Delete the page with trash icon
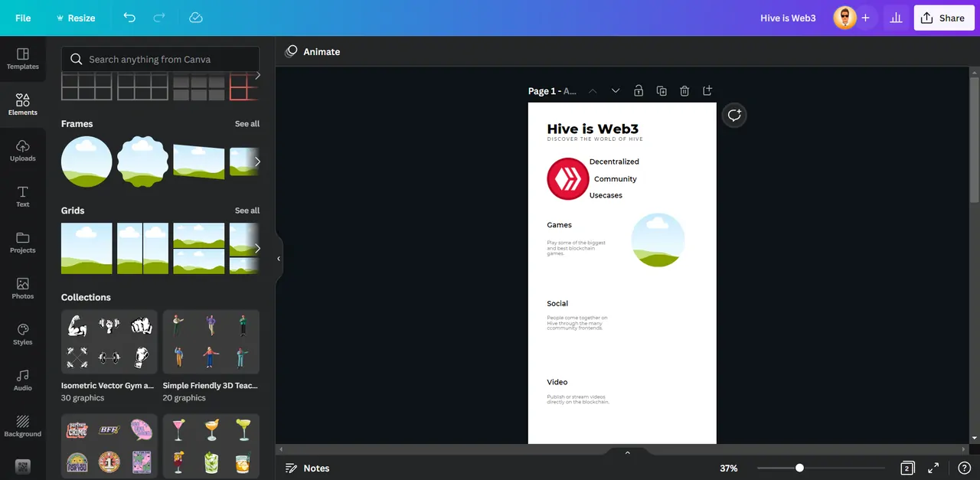The height and width of the screenshot is (480, 980). [x=684, y=91]
